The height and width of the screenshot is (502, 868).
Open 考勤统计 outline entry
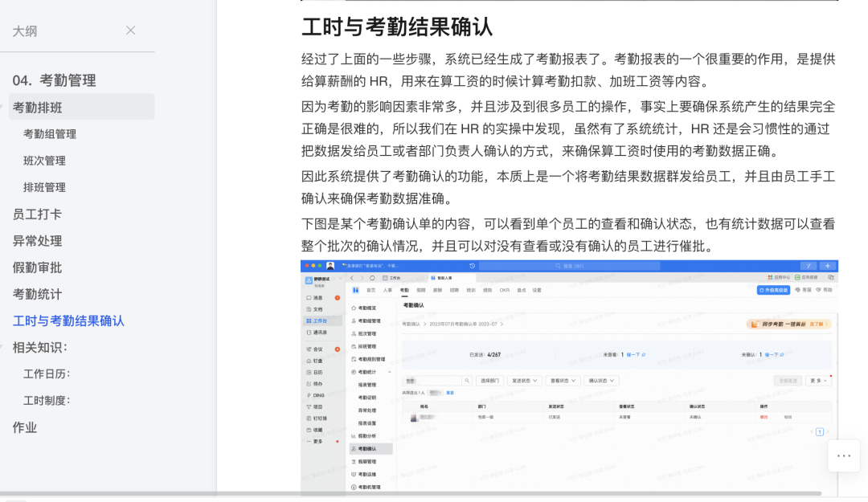tap(37, 294)
